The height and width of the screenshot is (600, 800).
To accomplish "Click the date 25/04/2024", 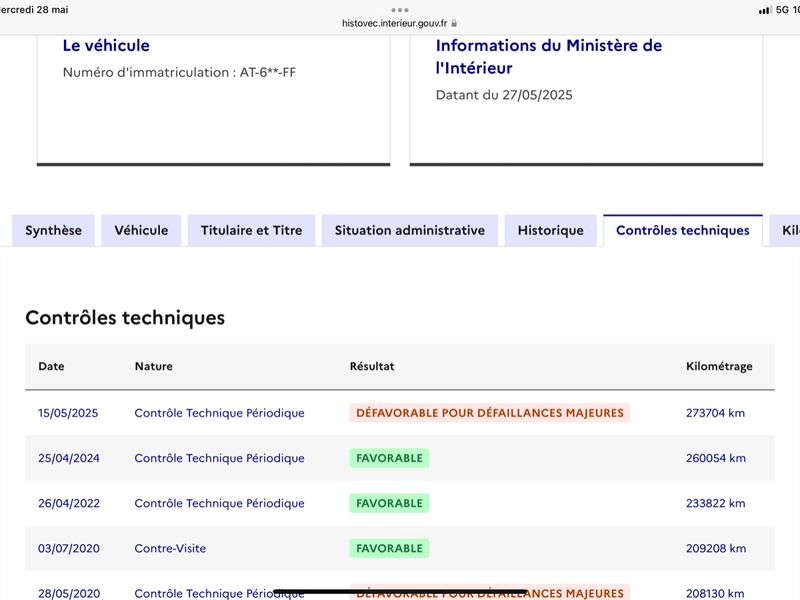I will pos(69,458).
